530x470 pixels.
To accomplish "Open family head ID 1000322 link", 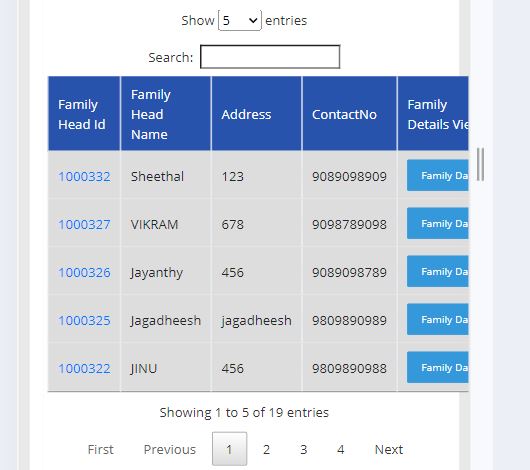I will point(84,369).
